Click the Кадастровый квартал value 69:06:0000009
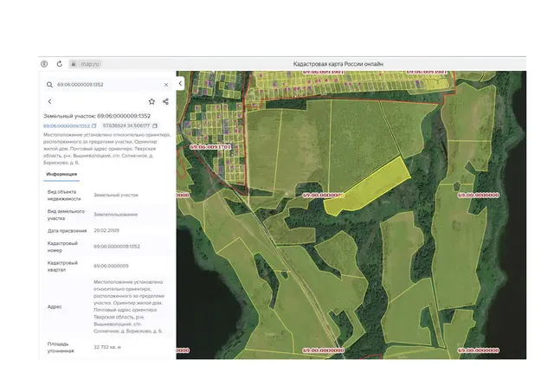The height and width of the screenshot is (392, 554). point(111,266)
